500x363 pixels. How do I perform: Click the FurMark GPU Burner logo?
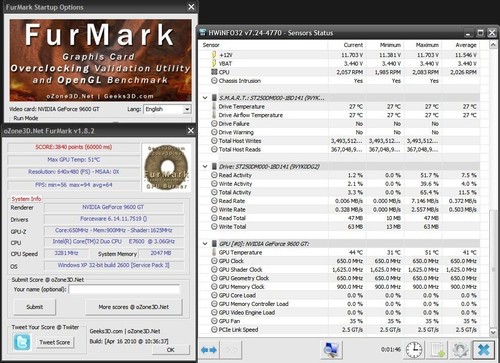tap(167, 168)
